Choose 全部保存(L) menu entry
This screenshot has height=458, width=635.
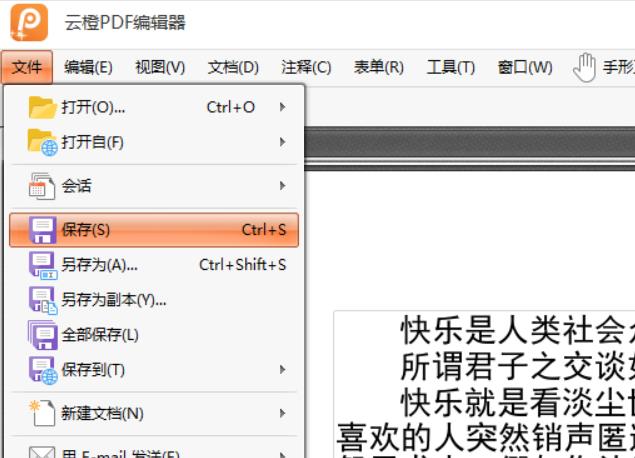(154, 335)
